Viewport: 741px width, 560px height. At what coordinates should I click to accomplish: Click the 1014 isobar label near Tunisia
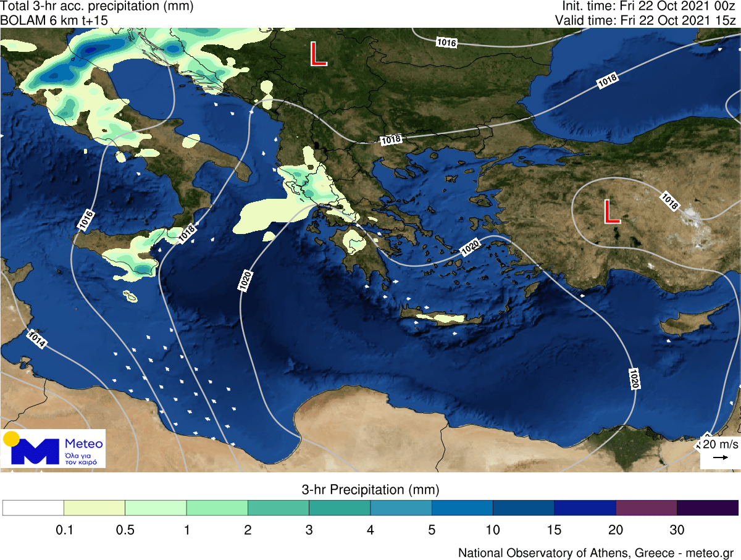point(36,339)
